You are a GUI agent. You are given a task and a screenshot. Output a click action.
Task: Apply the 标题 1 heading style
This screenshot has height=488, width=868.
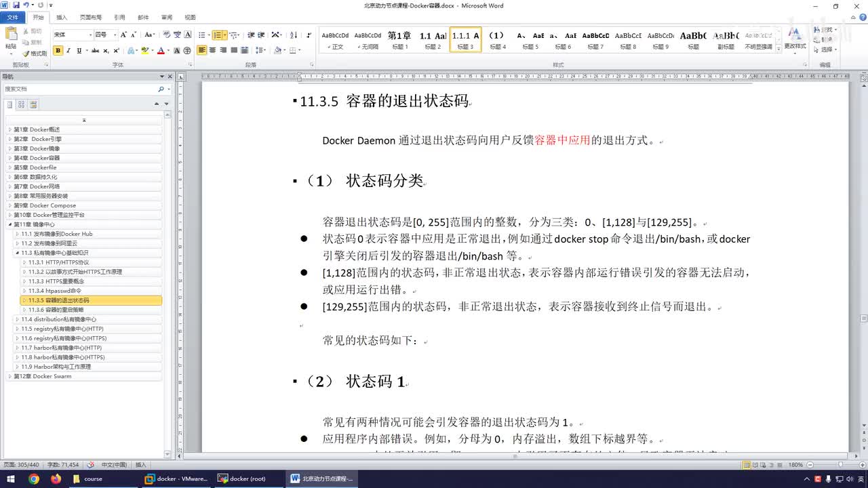point(400,40)
